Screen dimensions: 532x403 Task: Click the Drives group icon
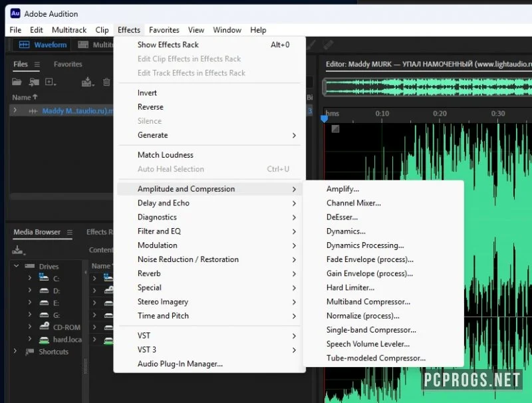[x=30, y=266]
